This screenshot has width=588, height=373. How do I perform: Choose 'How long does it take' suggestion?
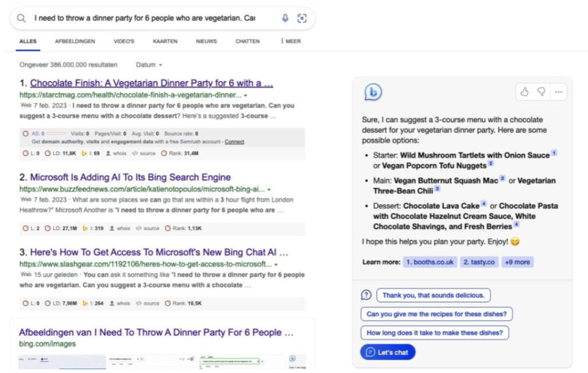pos(435,332)
